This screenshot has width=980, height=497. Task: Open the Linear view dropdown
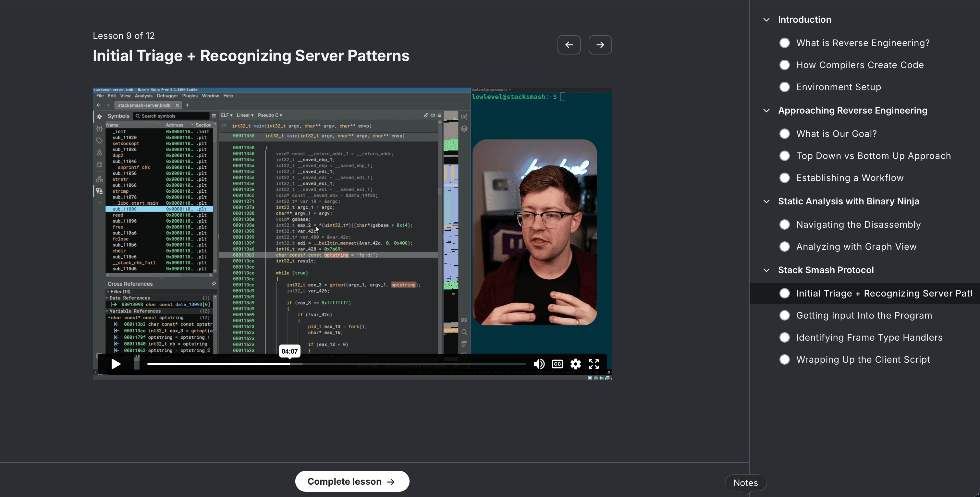coord(245,115)
